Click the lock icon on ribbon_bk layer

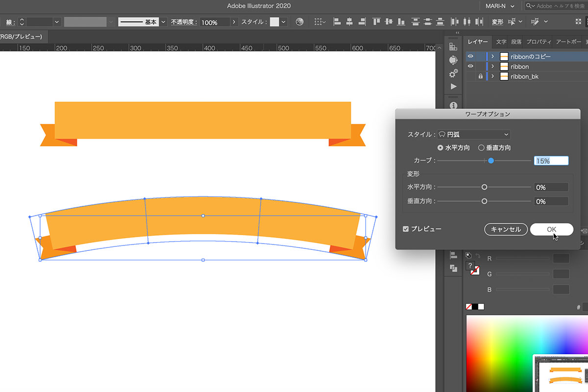[480, 76]
